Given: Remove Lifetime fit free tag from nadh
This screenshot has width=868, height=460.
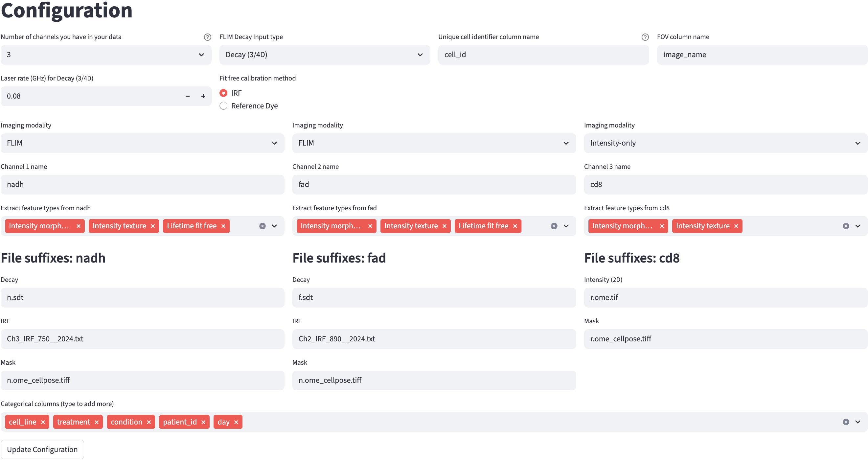Looking at the screenshot, I should coord(223,226).
